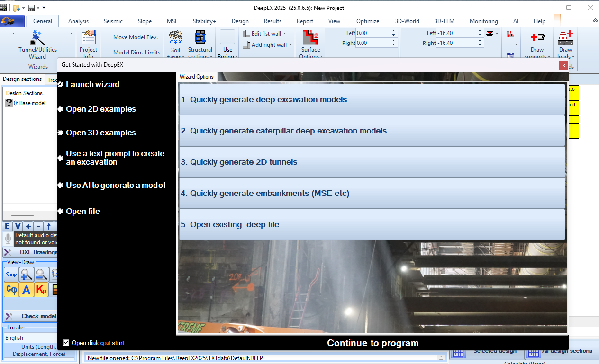Click the blue A annotation icon
Image resolution: width=599 pixels, height=364 pixels.
(x=27, y=290)
